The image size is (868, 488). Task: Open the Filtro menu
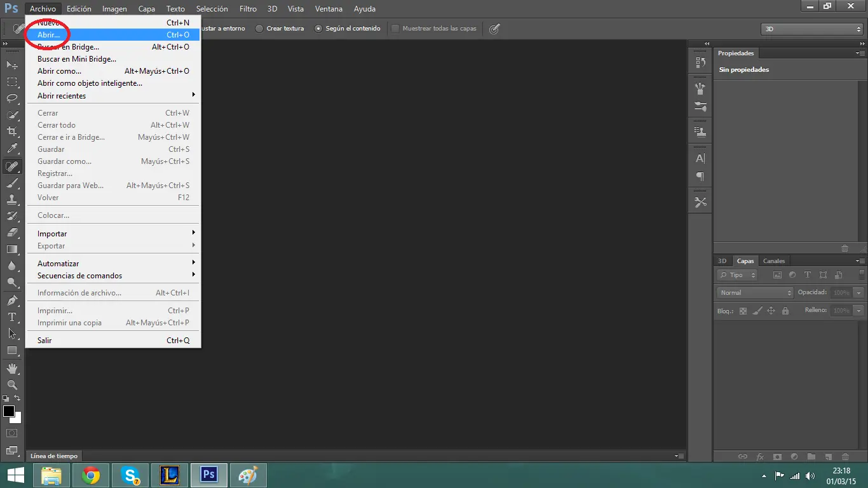pos(248,9)
